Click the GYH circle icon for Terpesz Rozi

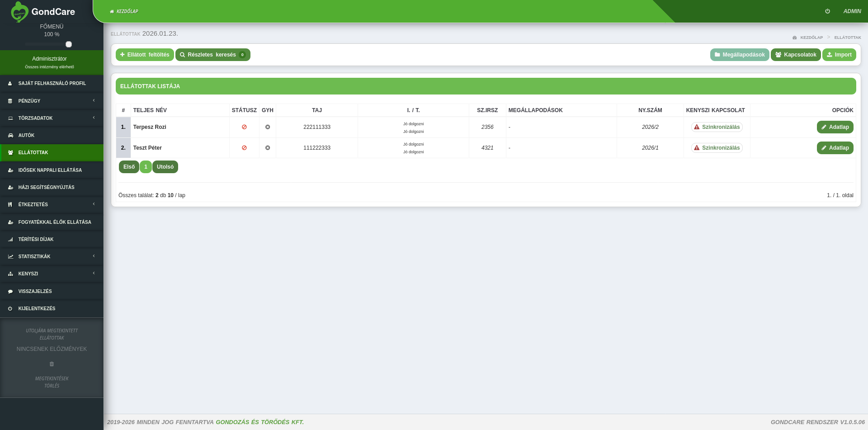point(268,127)
